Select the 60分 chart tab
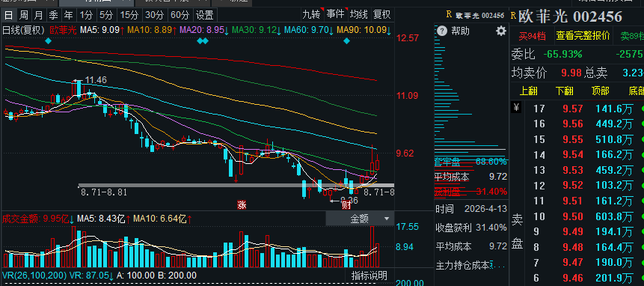The height and width of the screenshot is (286, 644). (180, 16)
